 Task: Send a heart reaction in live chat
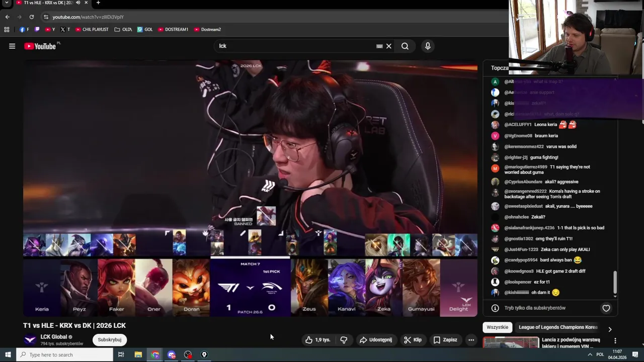coord(606,308)
